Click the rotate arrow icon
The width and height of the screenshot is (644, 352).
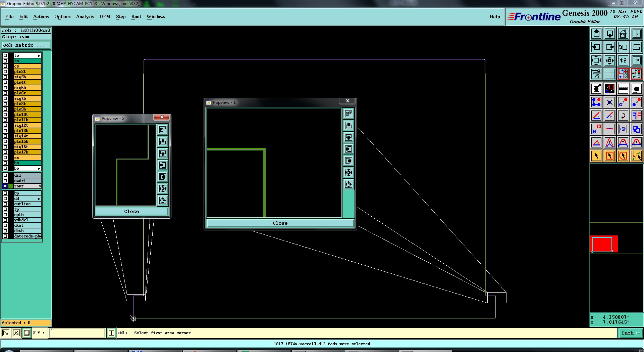(x=623, y=116)
